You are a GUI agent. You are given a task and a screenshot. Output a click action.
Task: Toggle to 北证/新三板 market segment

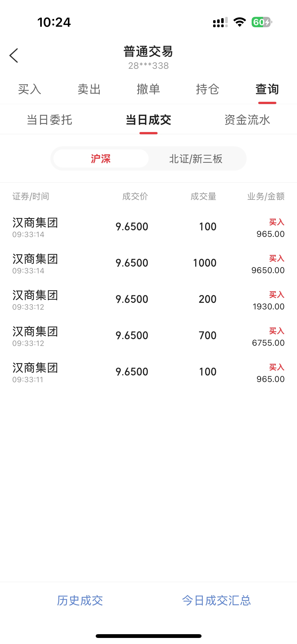[196, 159]
